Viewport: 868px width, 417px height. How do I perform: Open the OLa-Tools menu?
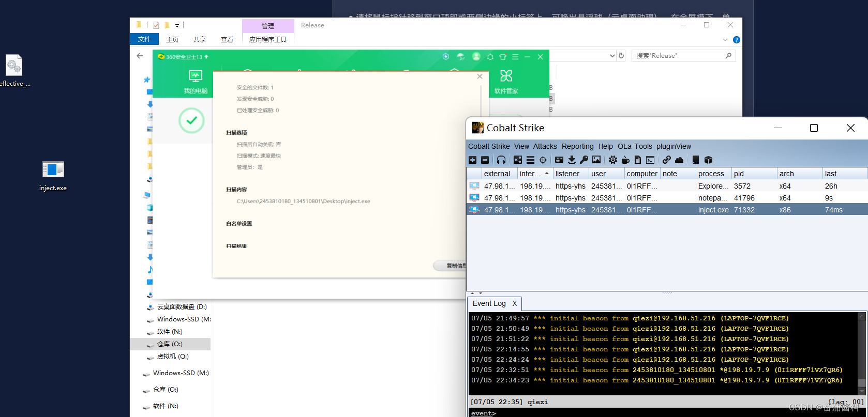635,146
